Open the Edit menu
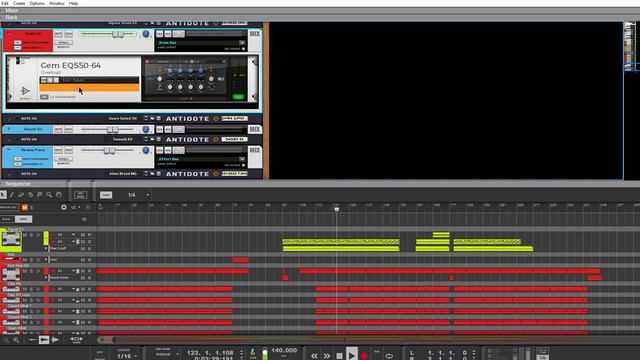This screenshot has height=360, width=640. click(x=4, y=3)
